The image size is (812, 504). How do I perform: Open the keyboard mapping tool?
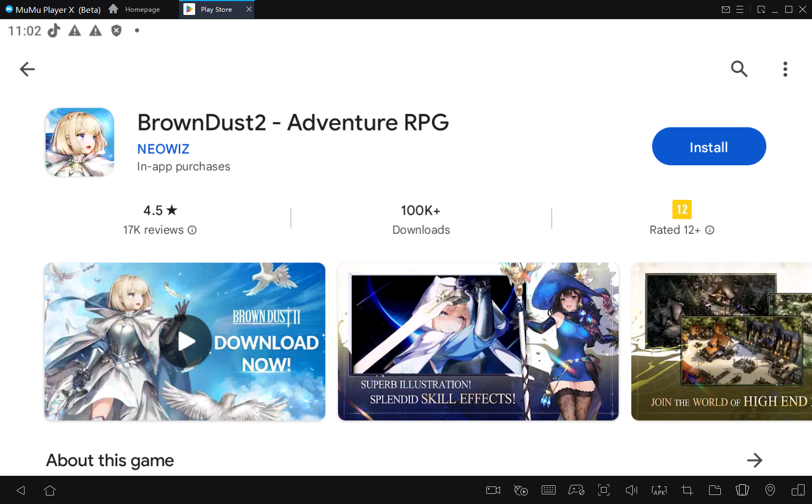tap(548, 490)
